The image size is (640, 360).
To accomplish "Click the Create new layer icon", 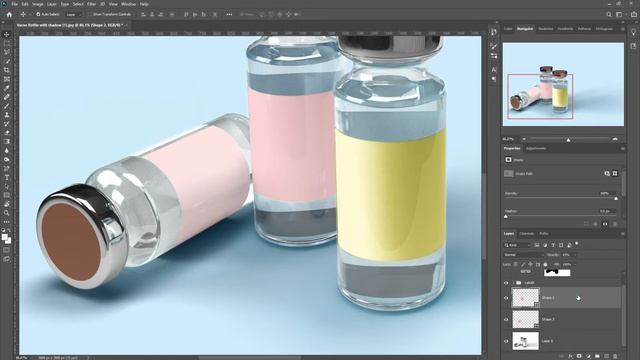I will pos(606,356).
